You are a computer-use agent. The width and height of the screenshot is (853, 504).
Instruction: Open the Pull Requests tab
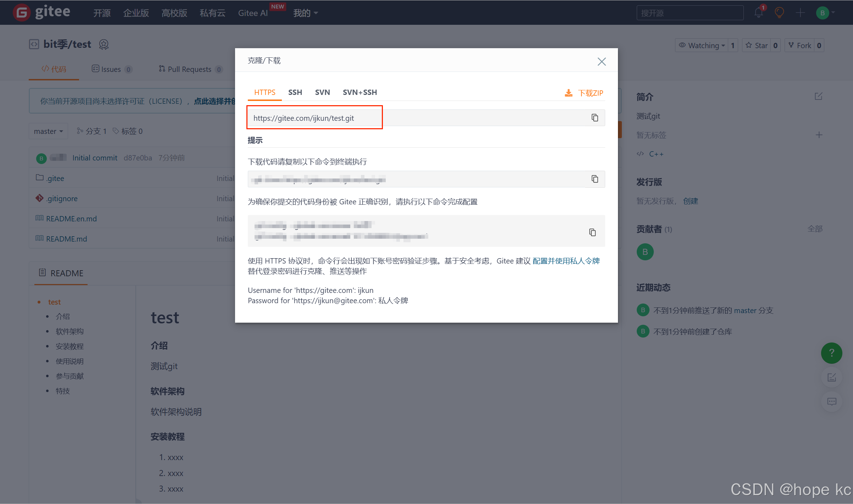tap(190, 69)
